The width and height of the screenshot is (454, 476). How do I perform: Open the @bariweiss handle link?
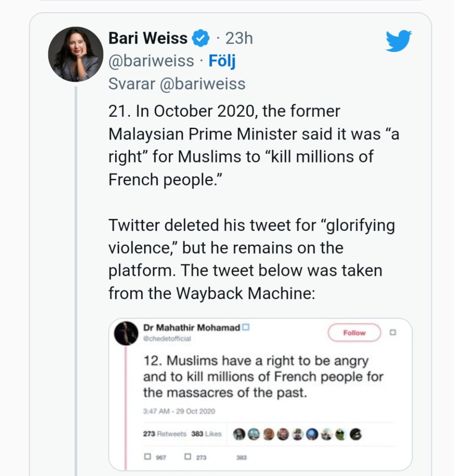pos(151,61)
